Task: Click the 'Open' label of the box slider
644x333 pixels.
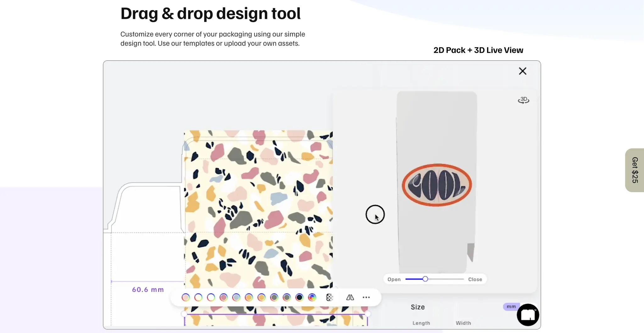Action: [x=394, y=279]
